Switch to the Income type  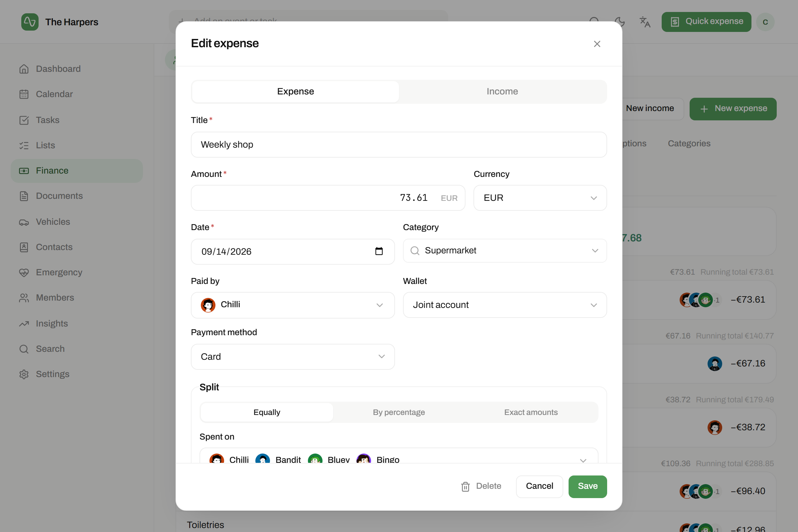pos(502,91)
